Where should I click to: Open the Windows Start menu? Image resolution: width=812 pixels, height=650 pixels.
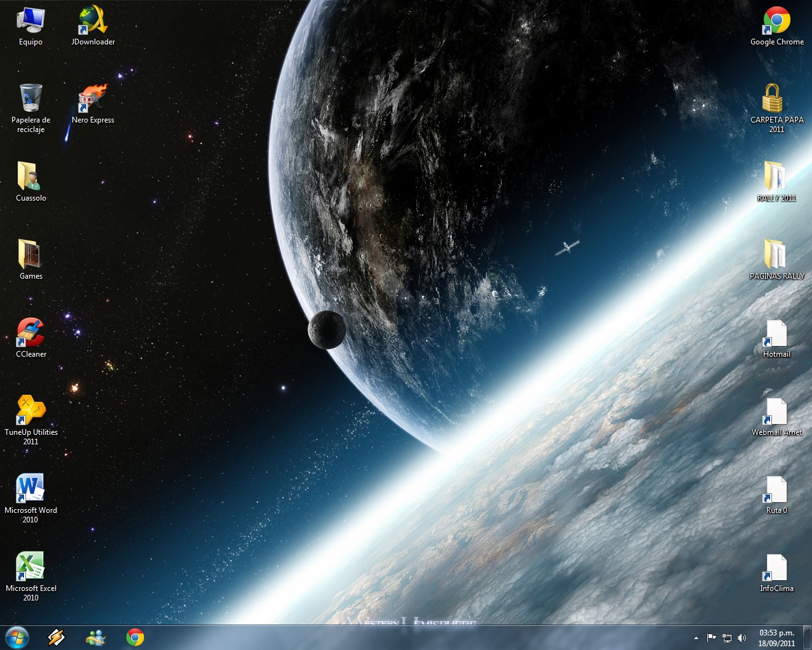pyautogui.click(x=17, y=637)
